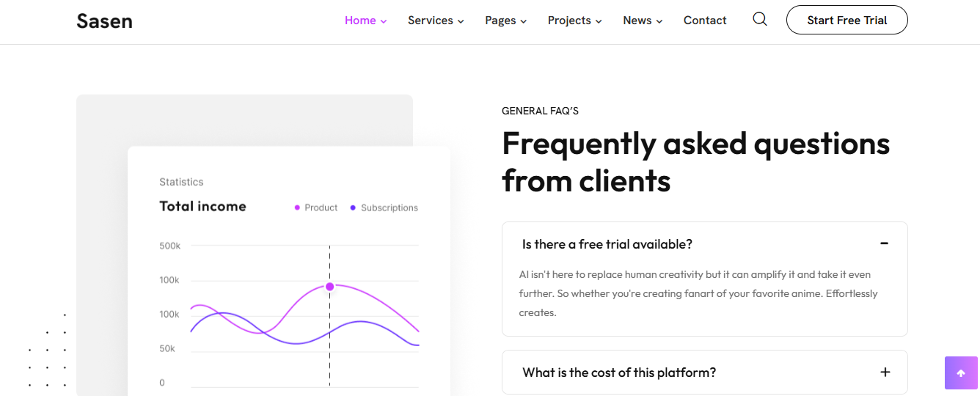Expand the platform cost FAQ plus icon

click(x=885, y=372)
